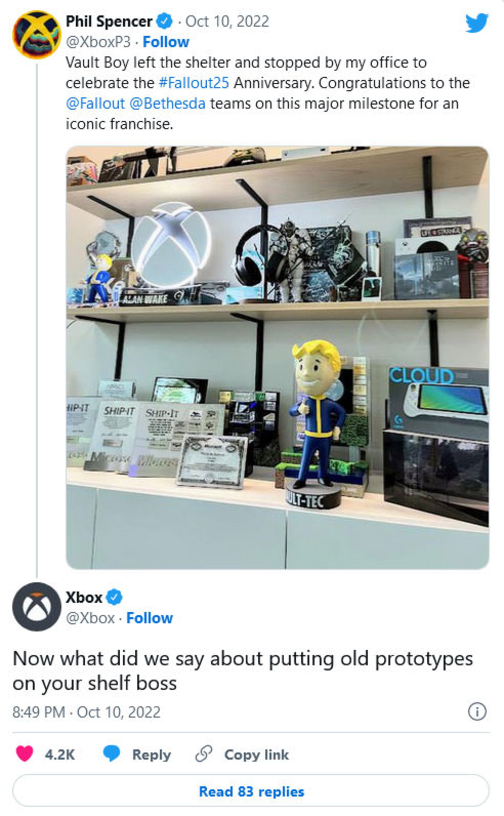
Task: Open the Xbox account avatar
Action: pyautogui.click(x=37, y=607)
